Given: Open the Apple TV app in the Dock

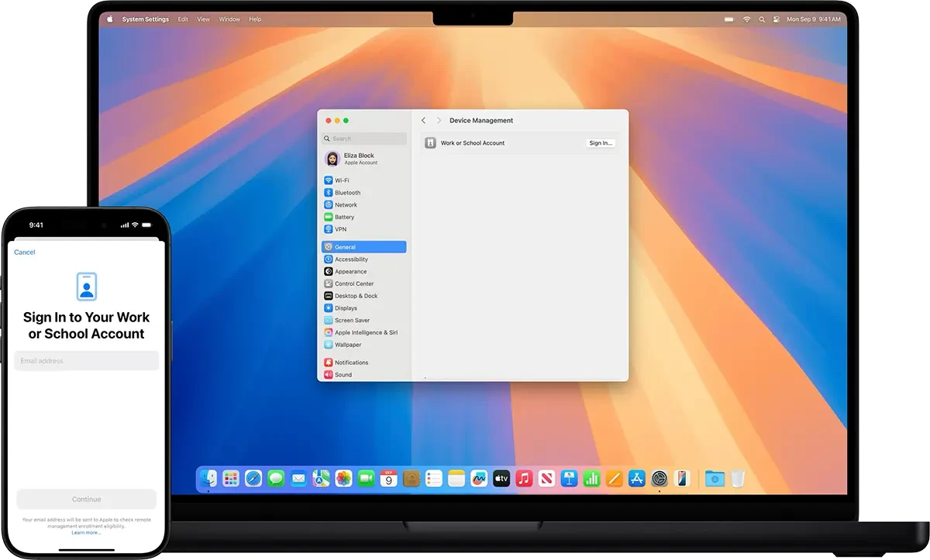Looking at the screenshot, I should (x=501, y=479).
